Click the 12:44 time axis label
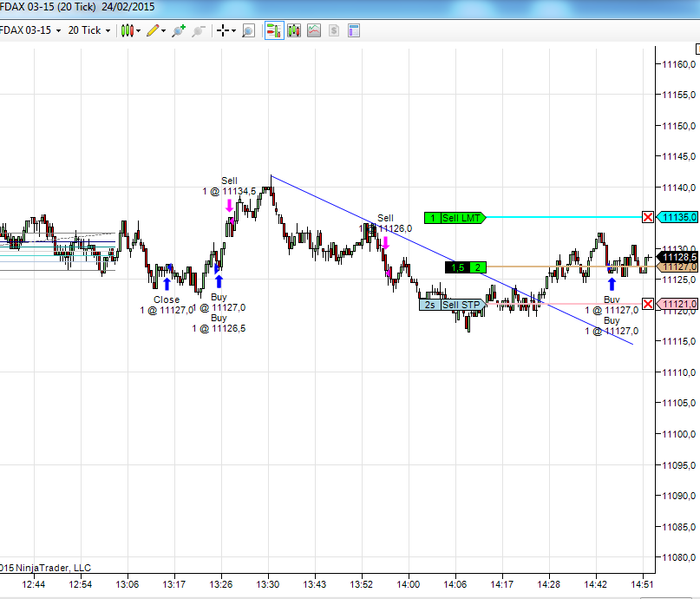This screenshot has height=599, width=700. pyautogui.click(x=34, y=584)
